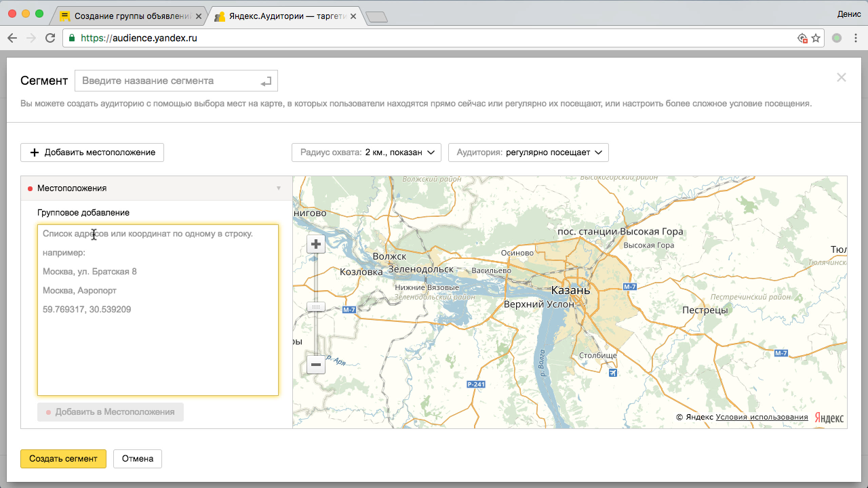Viewport: 868px width, 488px height.
Task: Click the Волжск label on the map
Action: (x=389, y=256)
